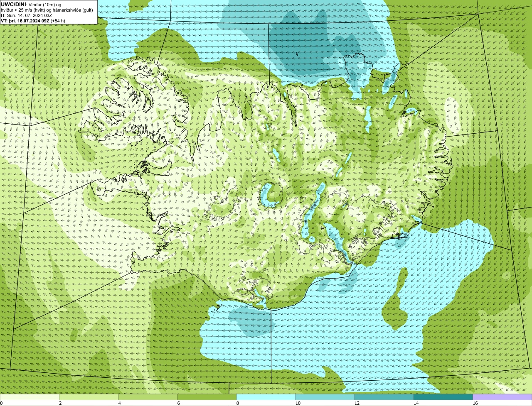The width and height of the screenshot is (532, 406).
Task: Click the legend label "0"
Action: point(2,403)
